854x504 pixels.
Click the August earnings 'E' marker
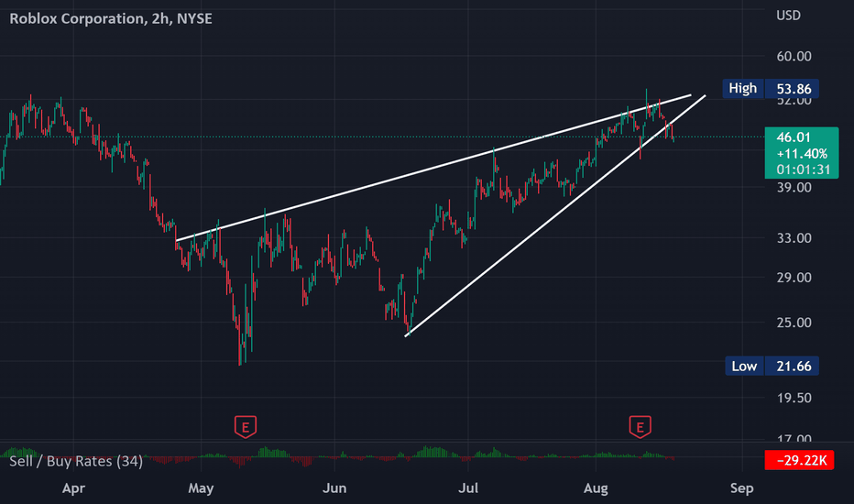640,427
